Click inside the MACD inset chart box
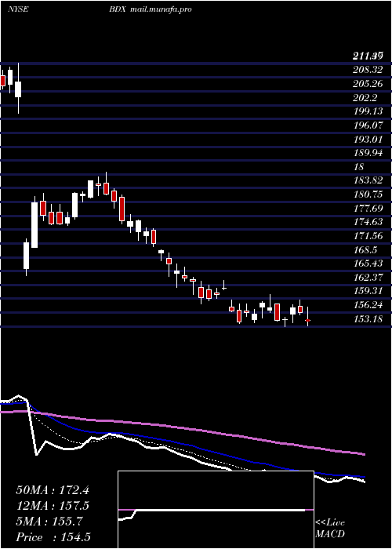This screenshot has height=549, width=392. pyautogui.click(x=216, y=510)
